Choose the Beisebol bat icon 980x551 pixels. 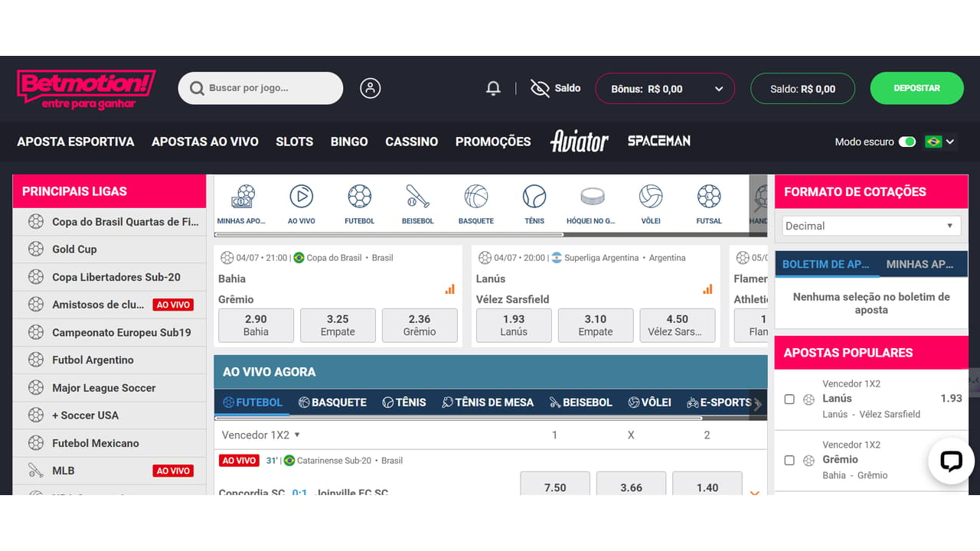tap(418, 197)
